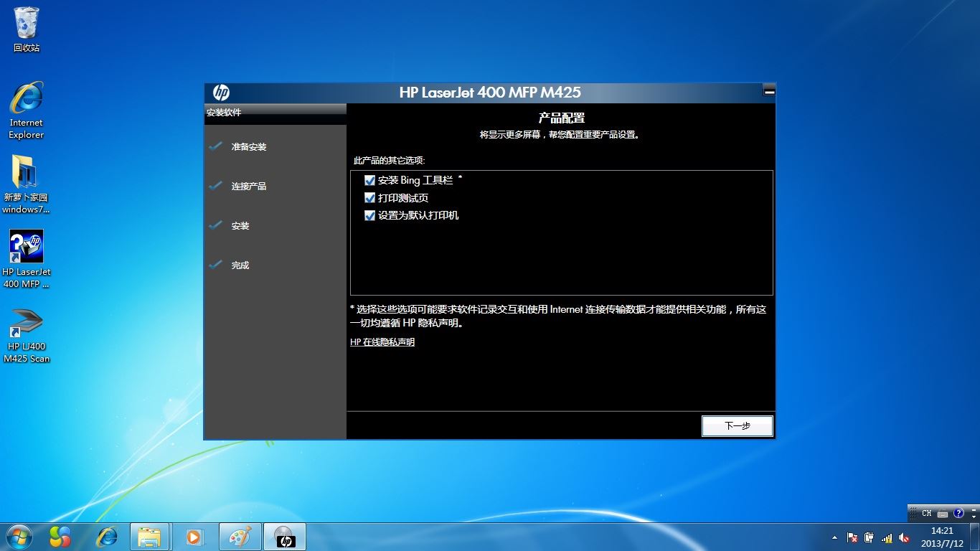
Task: Open the Windows Start menu
Action: pos(19,537)
